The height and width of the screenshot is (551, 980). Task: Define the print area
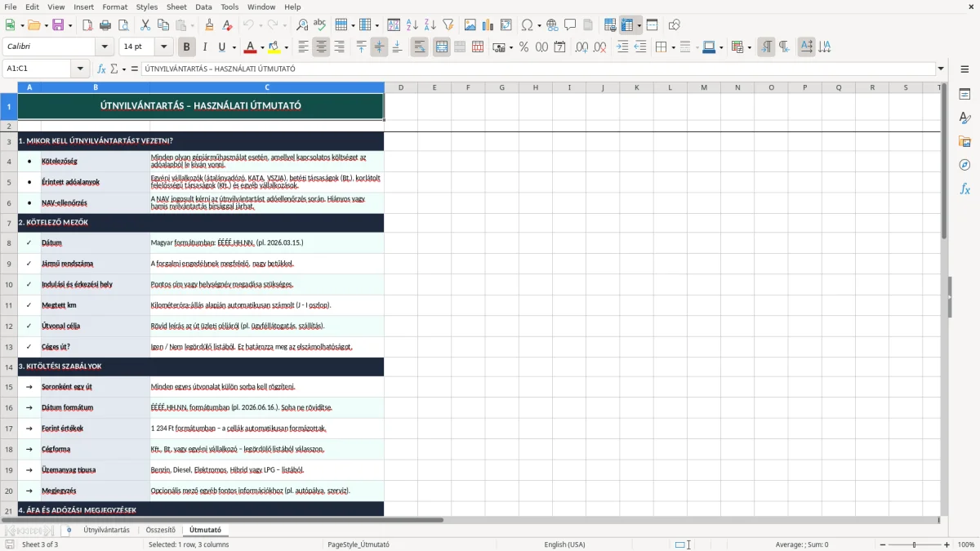point(610,25)
